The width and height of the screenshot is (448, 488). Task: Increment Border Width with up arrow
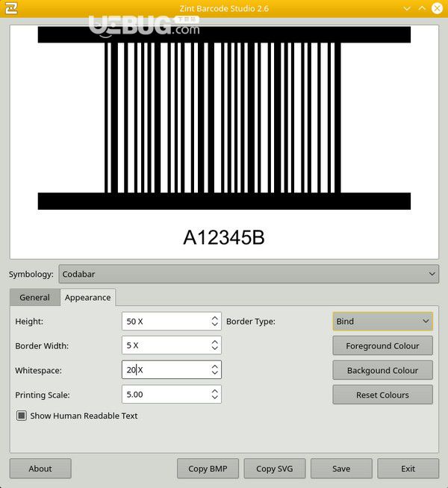point(214,342)
